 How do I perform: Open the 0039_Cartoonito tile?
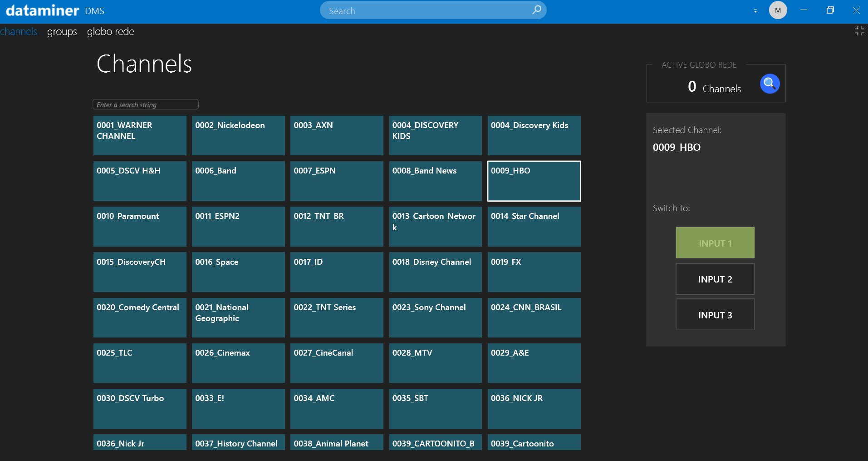(534, 442)
